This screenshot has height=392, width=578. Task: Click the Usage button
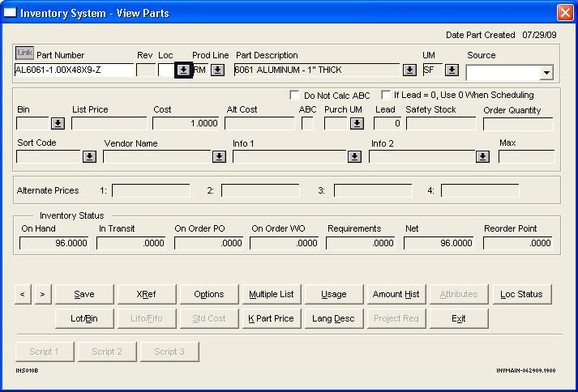click(x=334, y=294)
